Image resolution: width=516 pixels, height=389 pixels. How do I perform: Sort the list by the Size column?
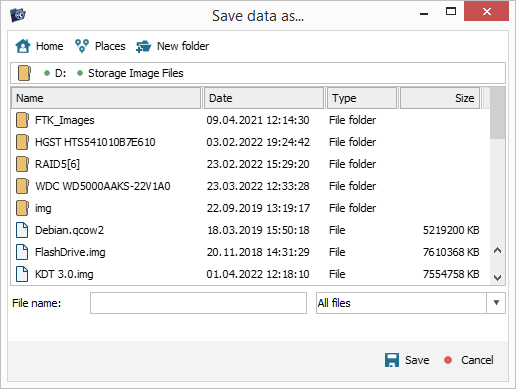coord(440,98)
